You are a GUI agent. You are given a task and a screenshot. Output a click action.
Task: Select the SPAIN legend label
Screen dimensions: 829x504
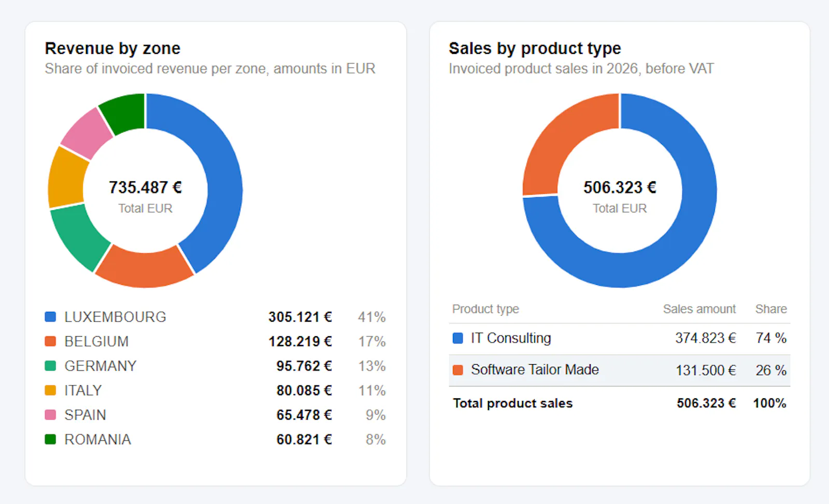(85, 415)
